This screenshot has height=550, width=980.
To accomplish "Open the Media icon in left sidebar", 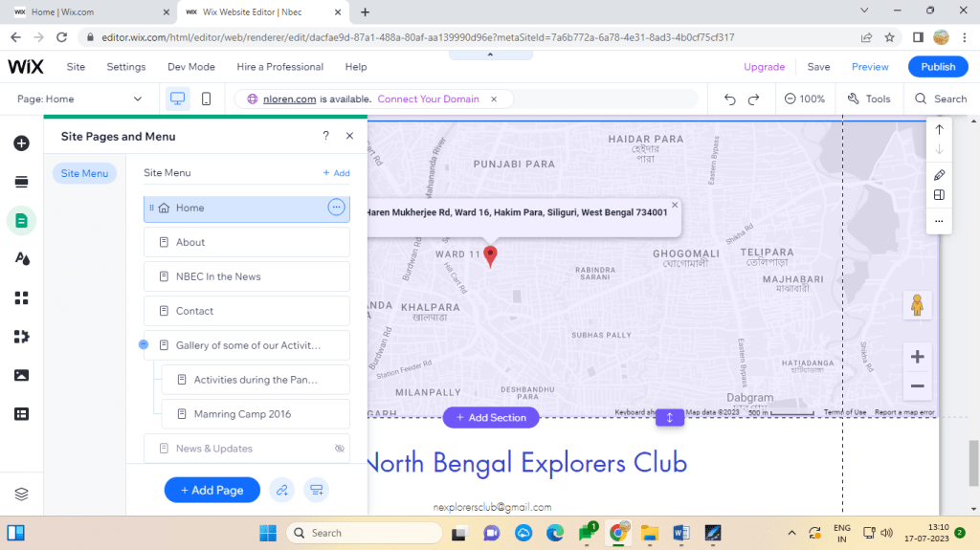I will point(21,375).
